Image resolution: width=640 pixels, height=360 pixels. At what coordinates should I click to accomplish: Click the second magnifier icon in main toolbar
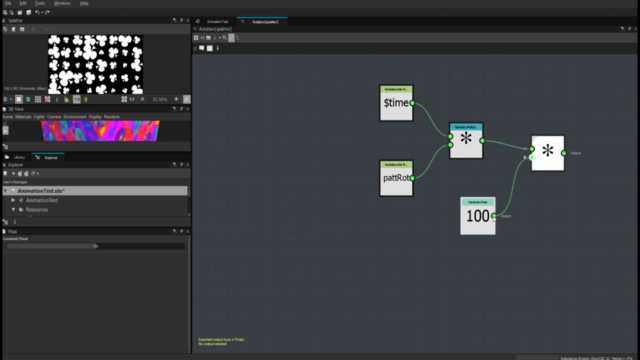pyautogui.click(x=11, y=13)
